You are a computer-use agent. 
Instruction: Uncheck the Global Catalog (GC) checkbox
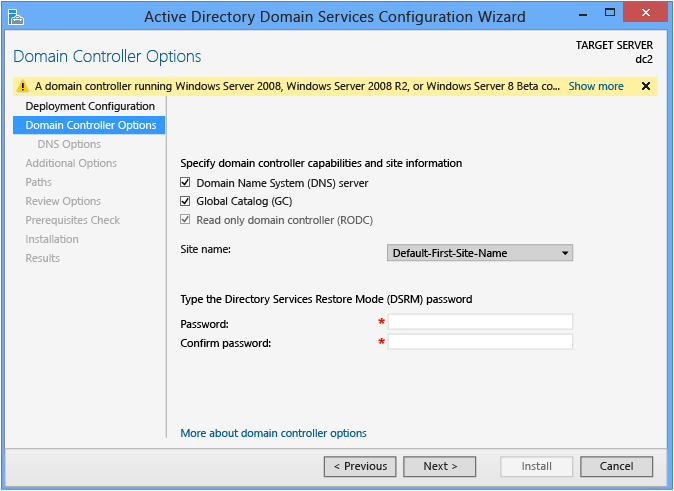coord(185,202)
